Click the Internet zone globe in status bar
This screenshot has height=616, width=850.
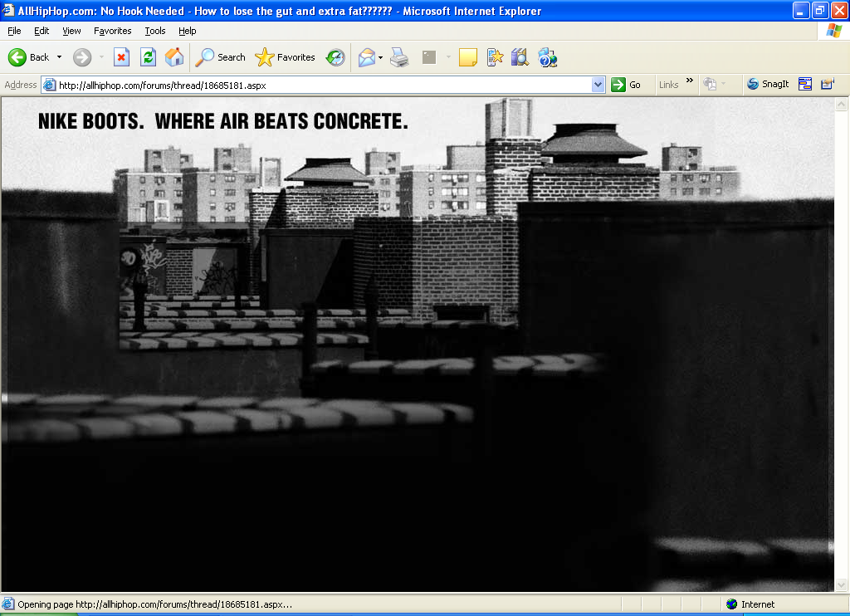(x=732, y=604)
